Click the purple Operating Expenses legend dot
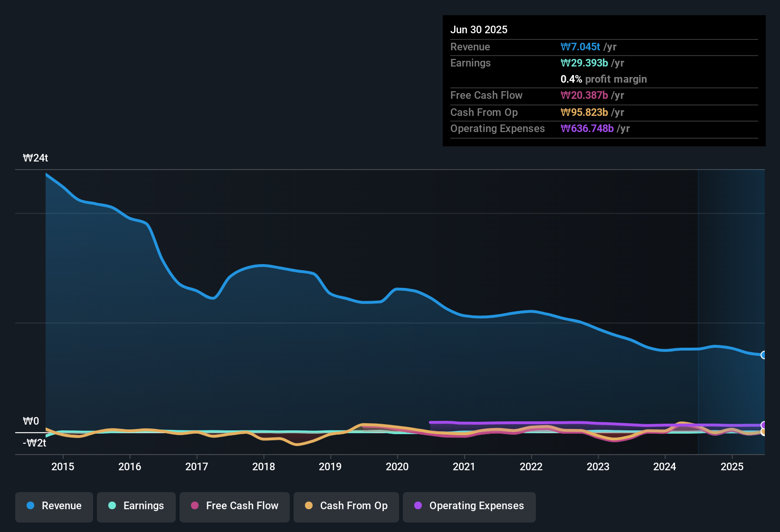Image resolution: width=780 pixels, height=532 pixels. tap(418, 506)
